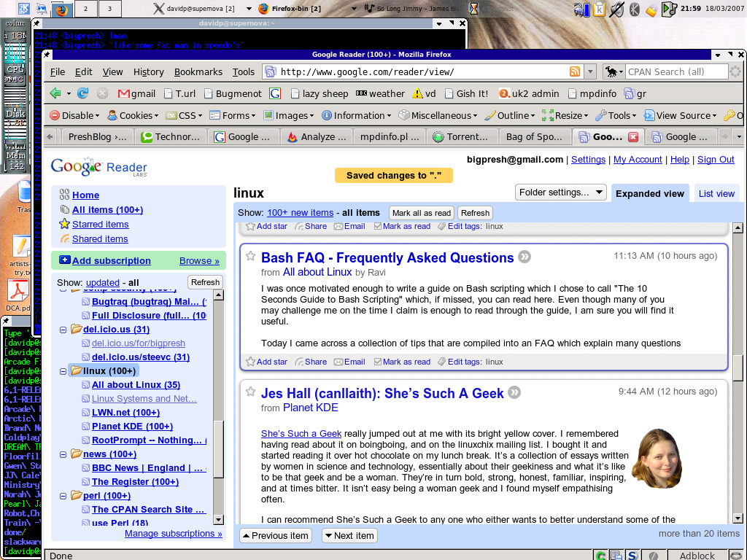Toggle Mark as read on Bash FAQ
The width and height of the screenshot is (747, 560).
[x=402, y=362]
